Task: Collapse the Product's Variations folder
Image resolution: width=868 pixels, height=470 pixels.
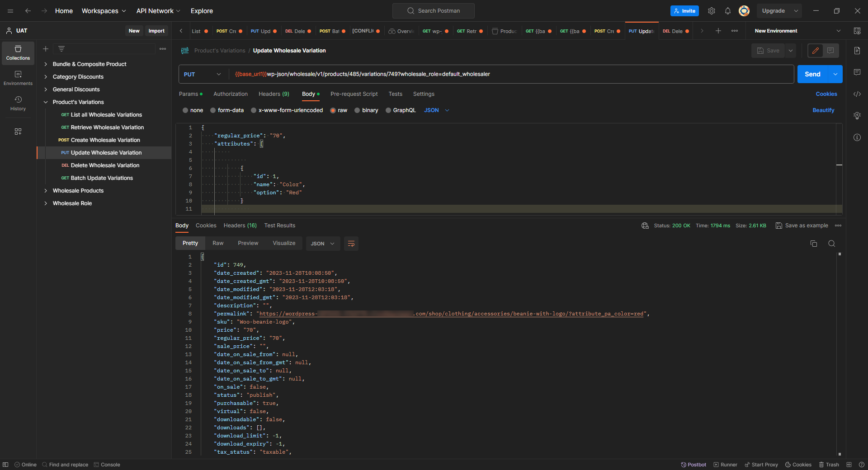Action: point(46,102)
